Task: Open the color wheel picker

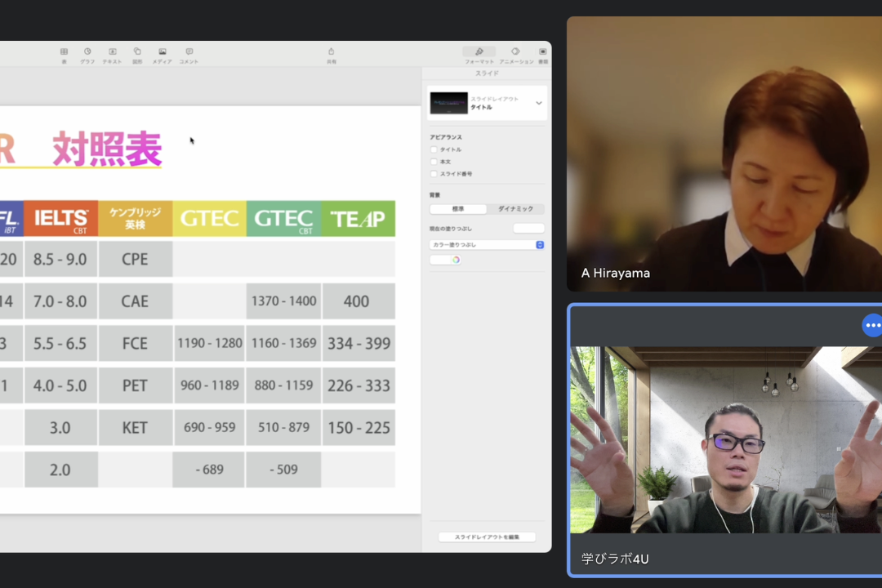Action: (x=457, y=260)
